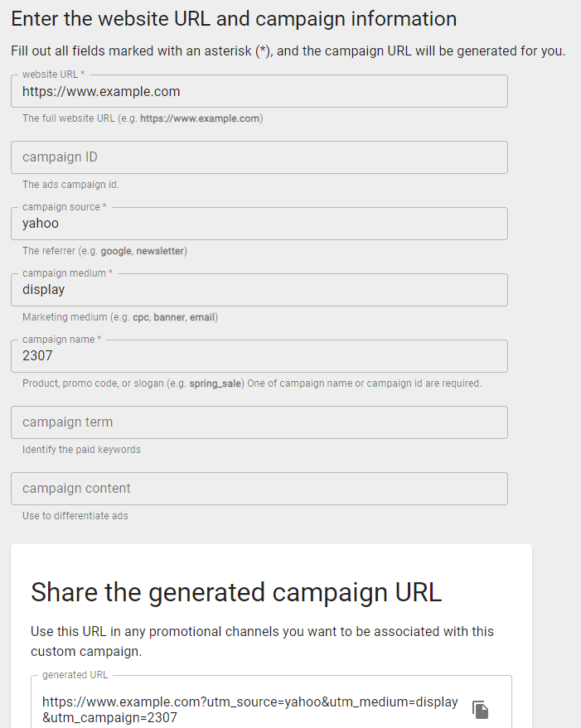581x728 pixels.
Task: Click the 'campaign source *' floating label
Action: [64, 207]
